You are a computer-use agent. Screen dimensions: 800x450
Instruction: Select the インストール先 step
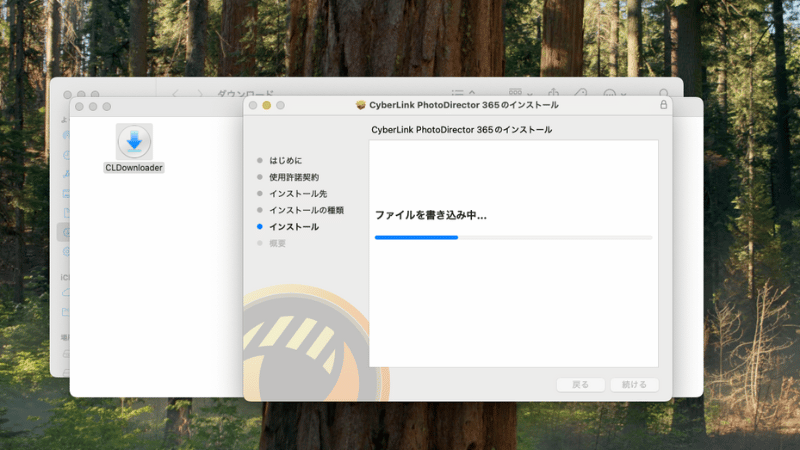[x=298, y=193]
